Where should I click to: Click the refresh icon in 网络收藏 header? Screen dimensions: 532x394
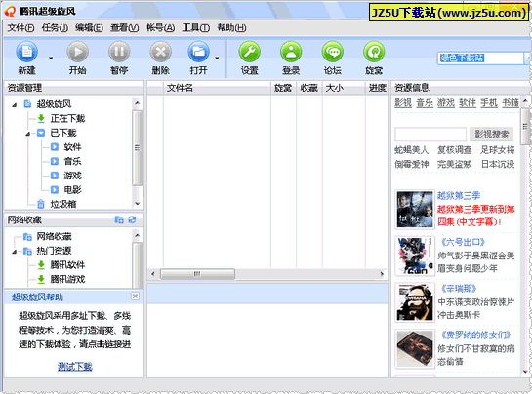pyautogui.click(x=133, y=220)
